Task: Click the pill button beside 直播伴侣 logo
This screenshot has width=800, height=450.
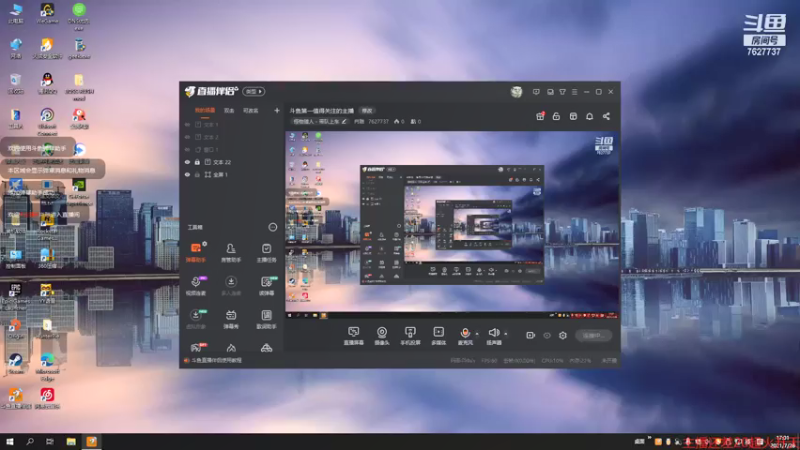Action: 254,91
